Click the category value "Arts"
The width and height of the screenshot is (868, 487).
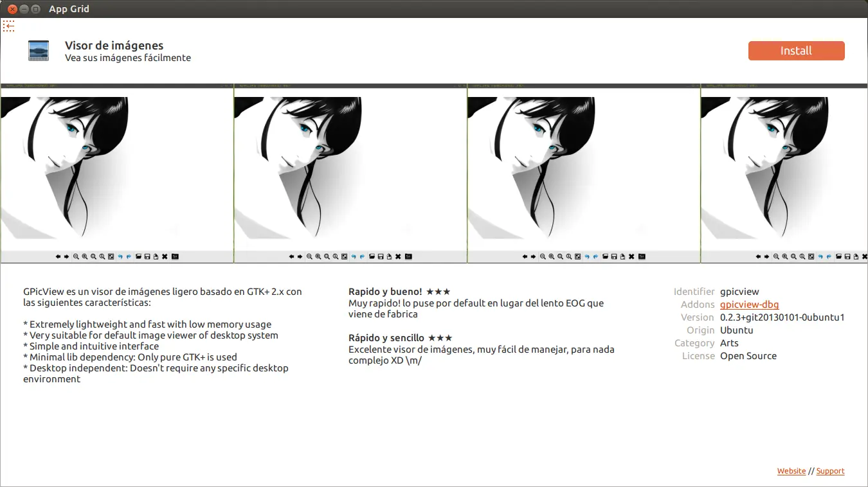point(729,343)
